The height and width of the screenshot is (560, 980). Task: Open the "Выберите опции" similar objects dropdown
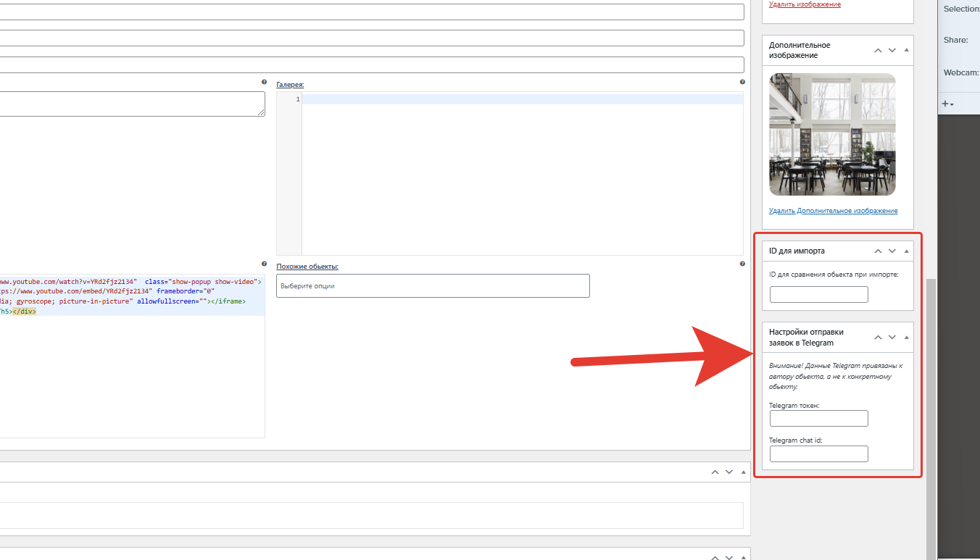pyautogui.click(x=433, y=285)
